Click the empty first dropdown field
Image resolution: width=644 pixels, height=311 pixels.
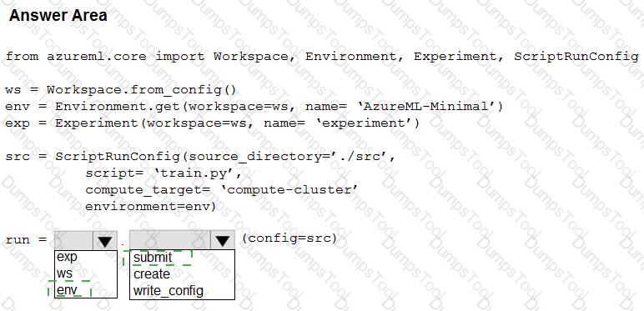[x=73, y=240]
